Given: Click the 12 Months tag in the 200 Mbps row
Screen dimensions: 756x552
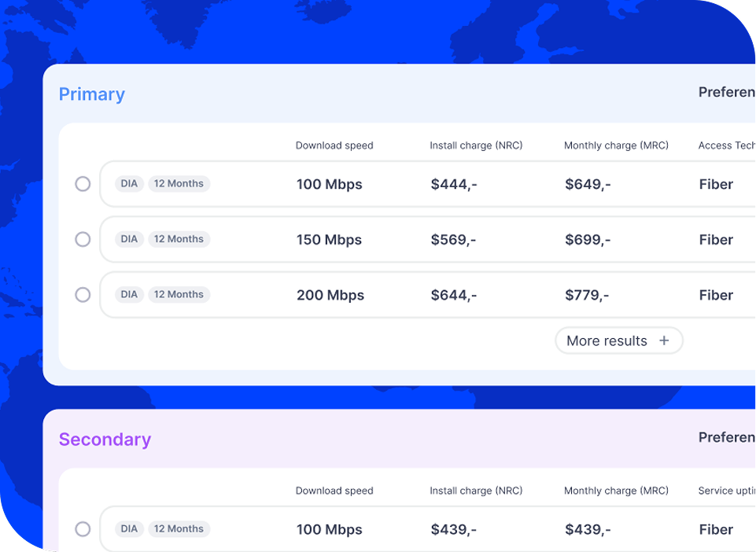Looking at the screenshot, I should (x=179, y=295).
